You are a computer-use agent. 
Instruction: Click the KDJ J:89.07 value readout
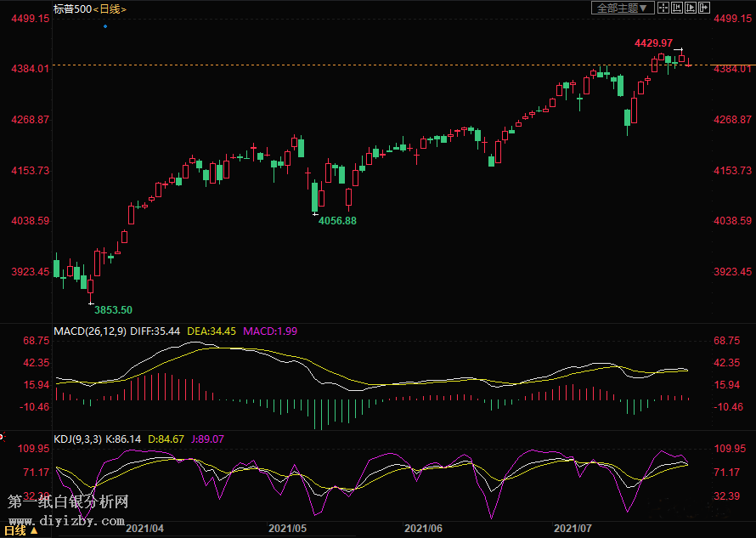(206, 439)
